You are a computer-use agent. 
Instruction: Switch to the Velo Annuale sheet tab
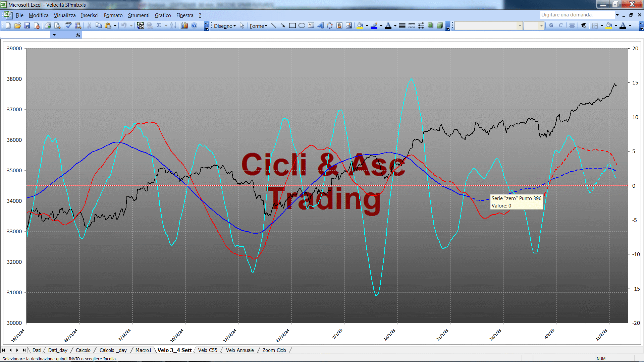coord(240,350)
